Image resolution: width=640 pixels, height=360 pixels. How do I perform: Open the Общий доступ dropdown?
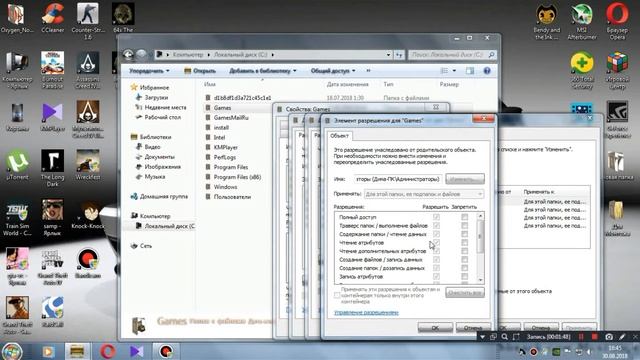tap(333, 71)
